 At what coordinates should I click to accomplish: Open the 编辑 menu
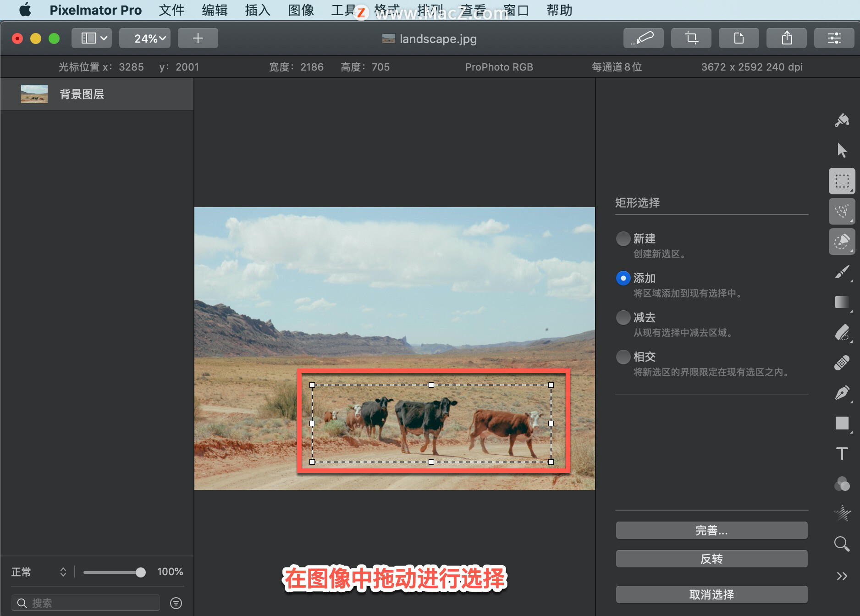(215, 10)
